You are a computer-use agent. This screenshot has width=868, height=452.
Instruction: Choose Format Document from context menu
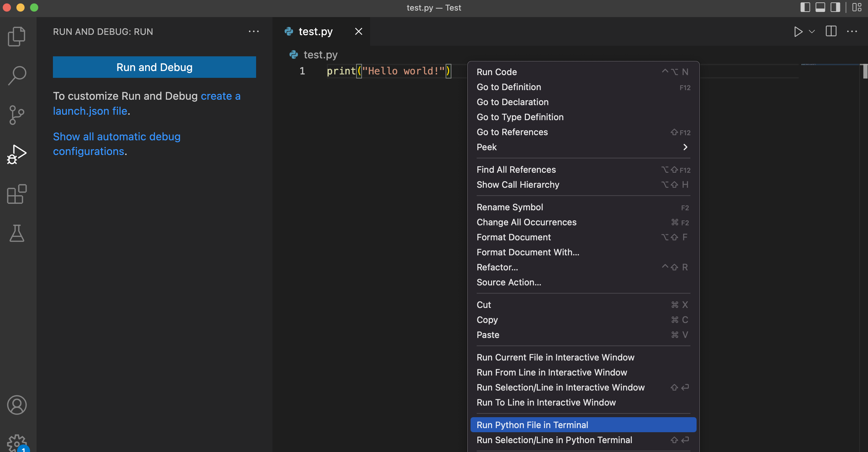(x=514, y=237)
